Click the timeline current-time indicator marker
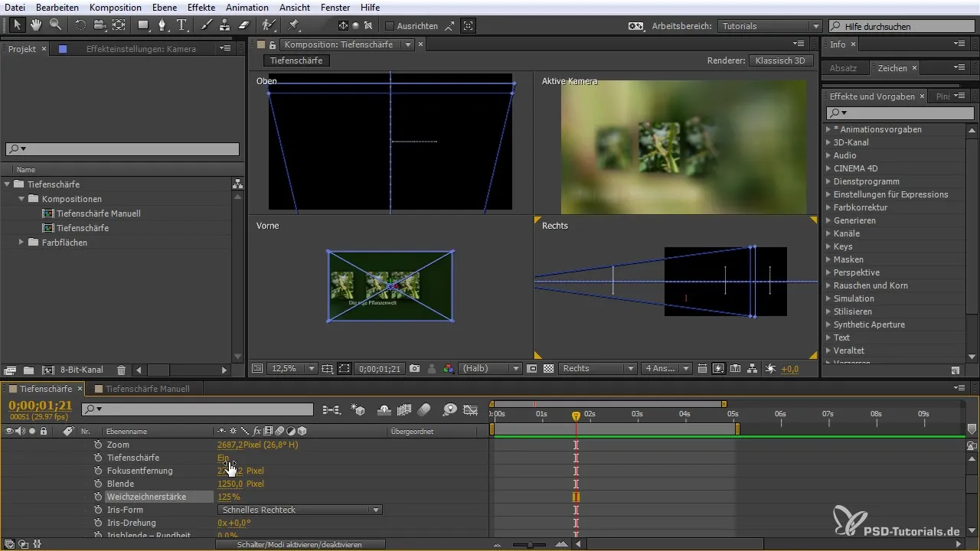 [x=576, y=416]
